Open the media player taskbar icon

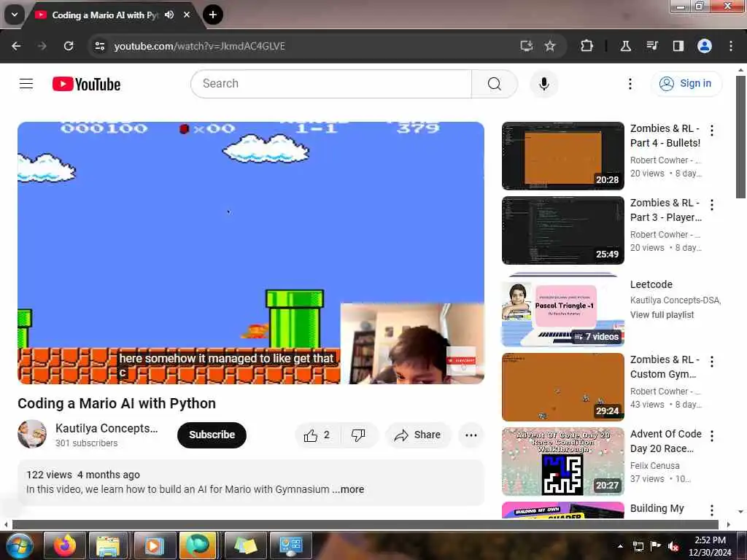(x=154, y=545)
